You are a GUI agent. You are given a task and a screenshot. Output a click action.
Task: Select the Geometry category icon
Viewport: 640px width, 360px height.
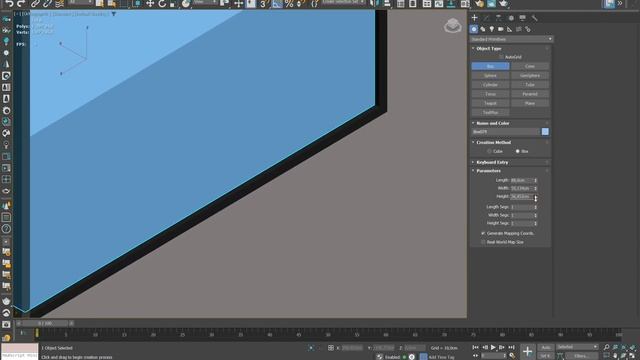(x=474, y=29)
